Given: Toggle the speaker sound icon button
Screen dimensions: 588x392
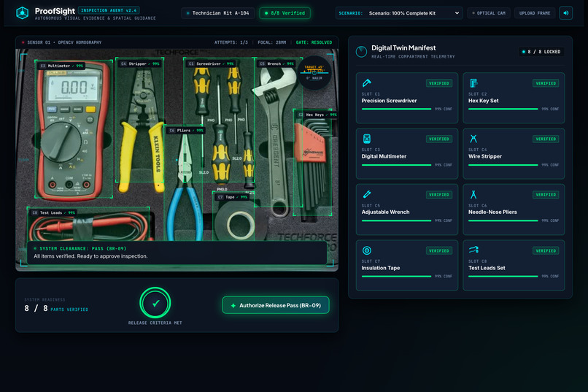Looking at the screenshot, I should click(x=566, y=13).
